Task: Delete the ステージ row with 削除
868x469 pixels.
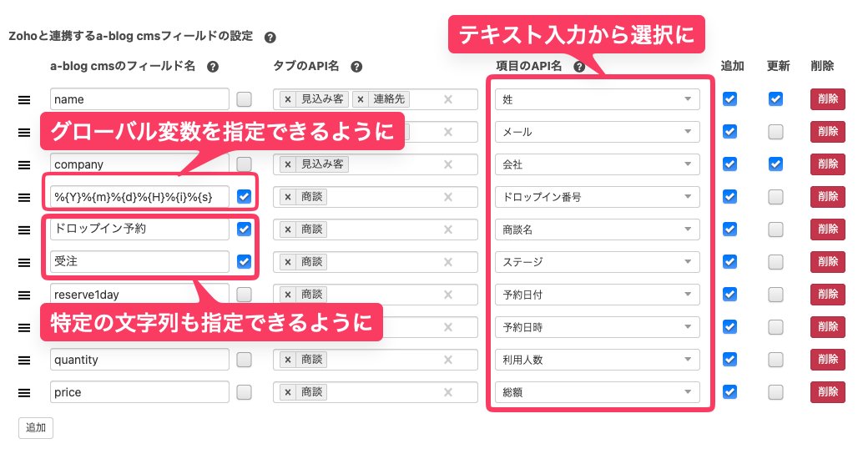Action: (828, 262)
